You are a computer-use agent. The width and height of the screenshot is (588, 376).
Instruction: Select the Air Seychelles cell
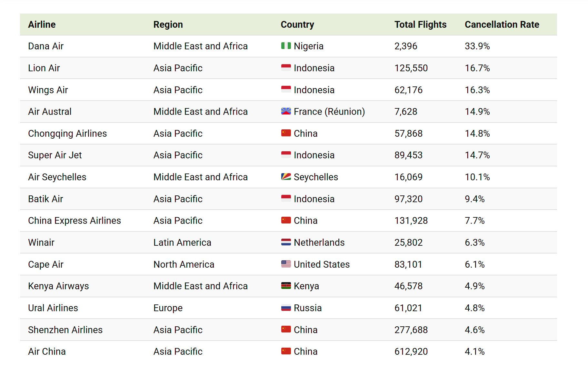click(57, 177)
